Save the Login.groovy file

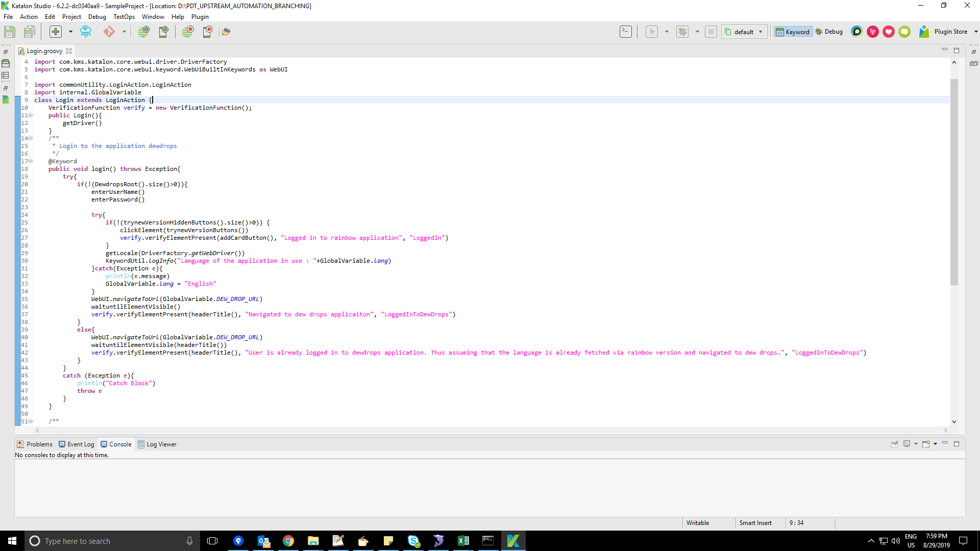tap(9, 31)
